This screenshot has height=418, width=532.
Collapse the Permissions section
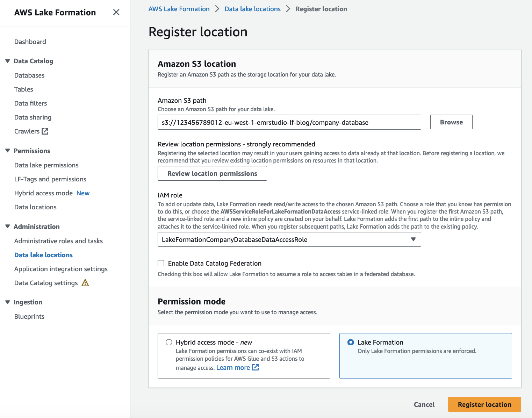point(7,150)
